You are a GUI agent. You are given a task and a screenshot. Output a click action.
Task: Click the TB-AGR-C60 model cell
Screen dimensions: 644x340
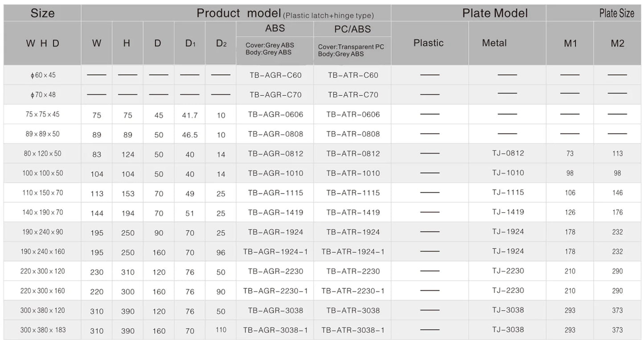pyautogui.click(x=275, y=75)
